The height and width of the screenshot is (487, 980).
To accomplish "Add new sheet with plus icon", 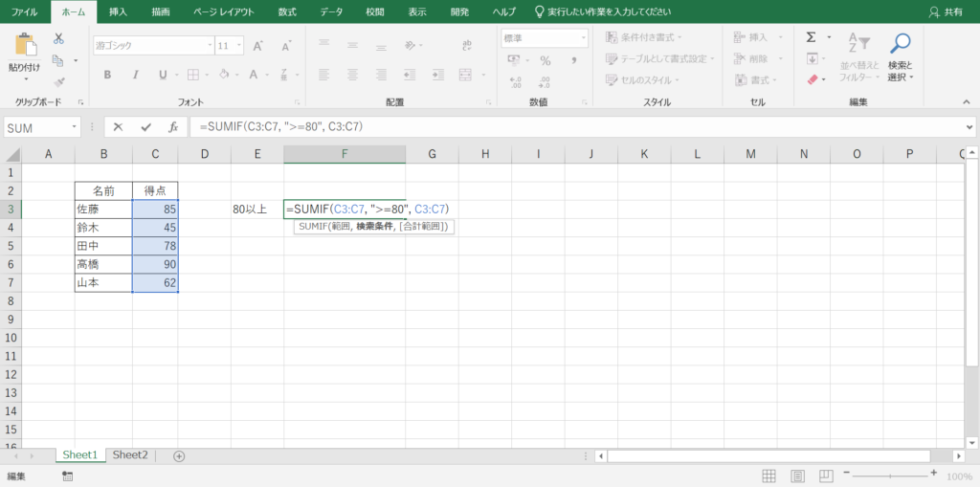I will click(x=179, y=455).
